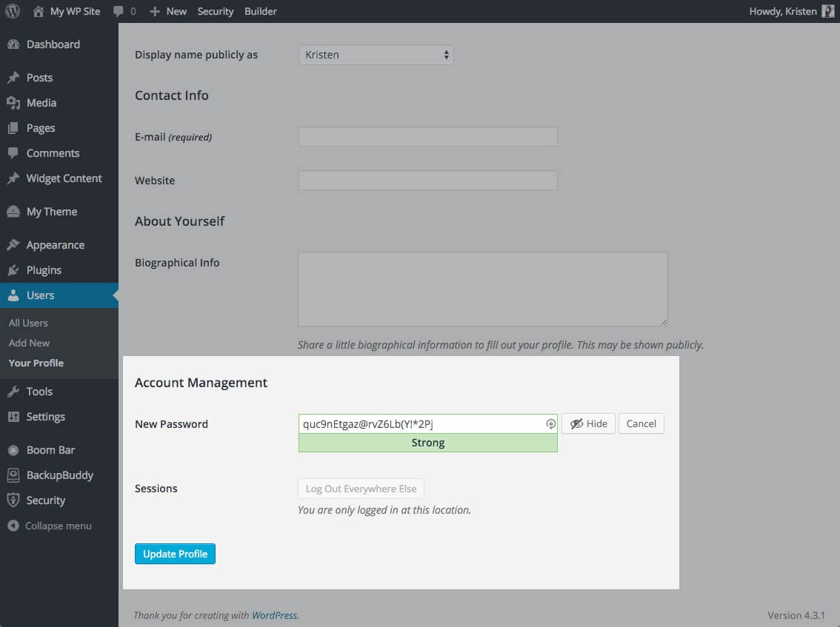Click the Plugins plug icon
Image resolution: width=840 pixels, height=627 pixels.
tap(13, 270)
